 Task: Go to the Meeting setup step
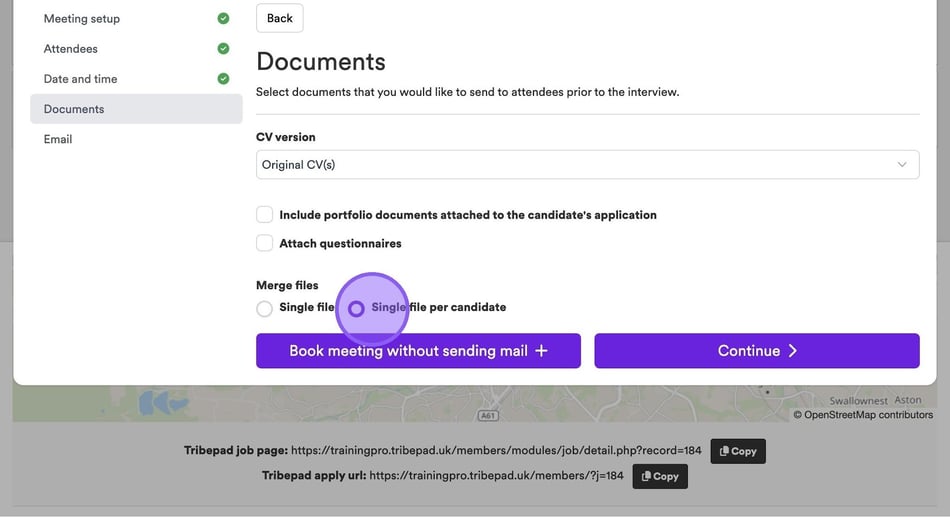[x=82, y=19]
